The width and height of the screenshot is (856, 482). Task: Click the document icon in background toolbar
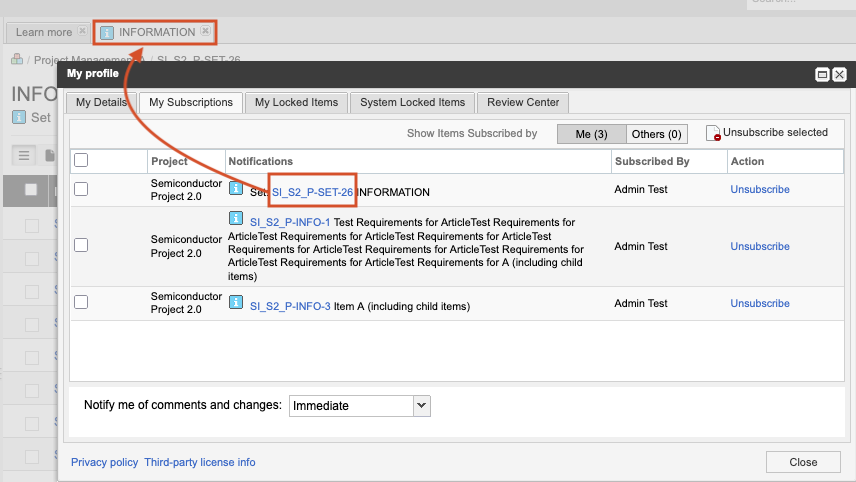click(49, 156)
